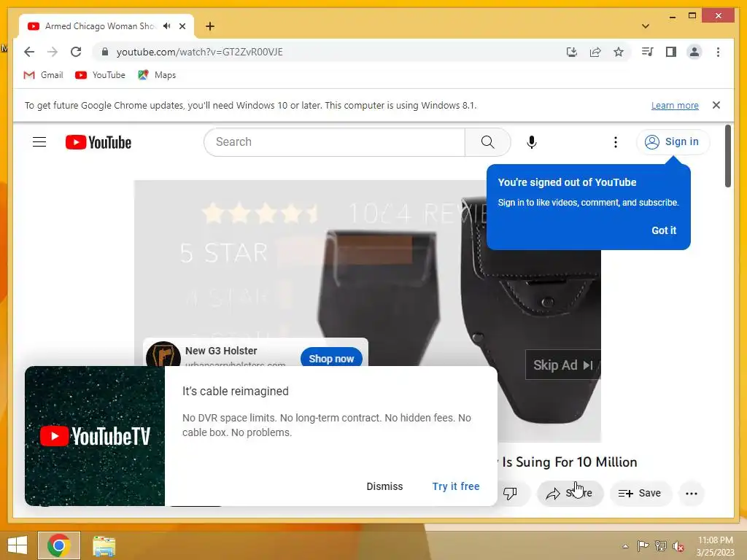Click the search magnifier button
Image resolution: width=747 pixels, height=560 pixels.
487,142
